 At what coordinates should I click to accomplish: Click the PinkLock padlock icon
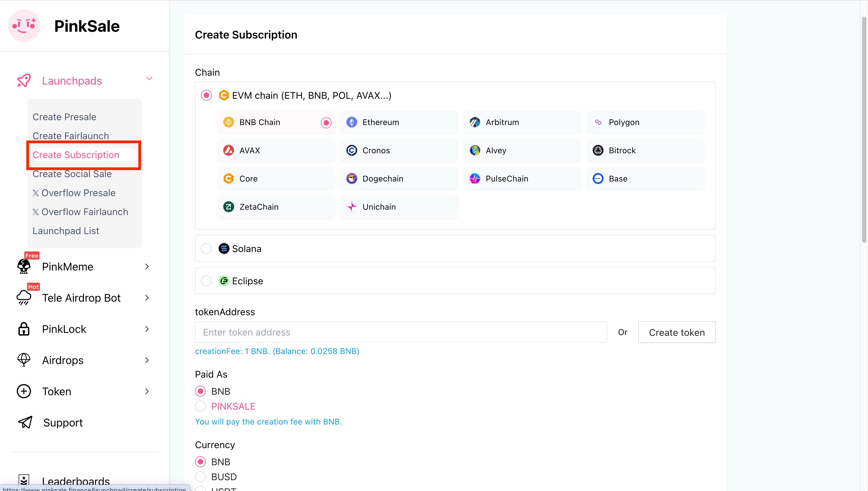click(x=24, y=329)
